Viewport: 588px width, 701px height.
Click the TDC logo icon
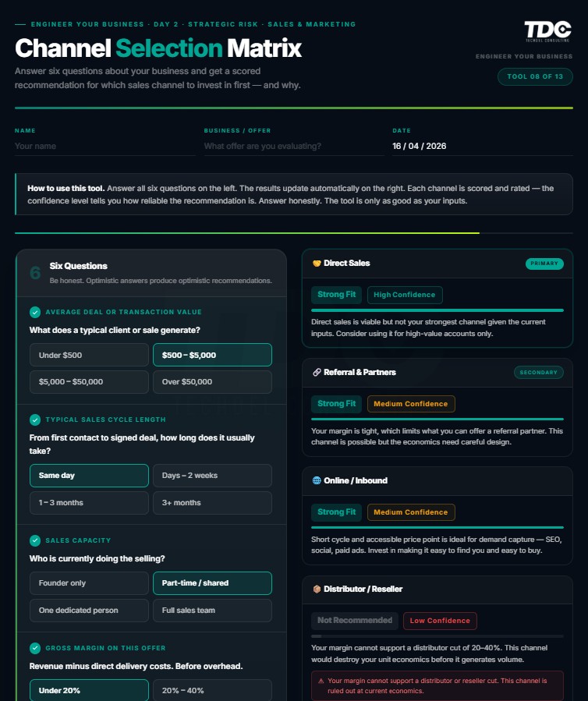tap(547, 32)
